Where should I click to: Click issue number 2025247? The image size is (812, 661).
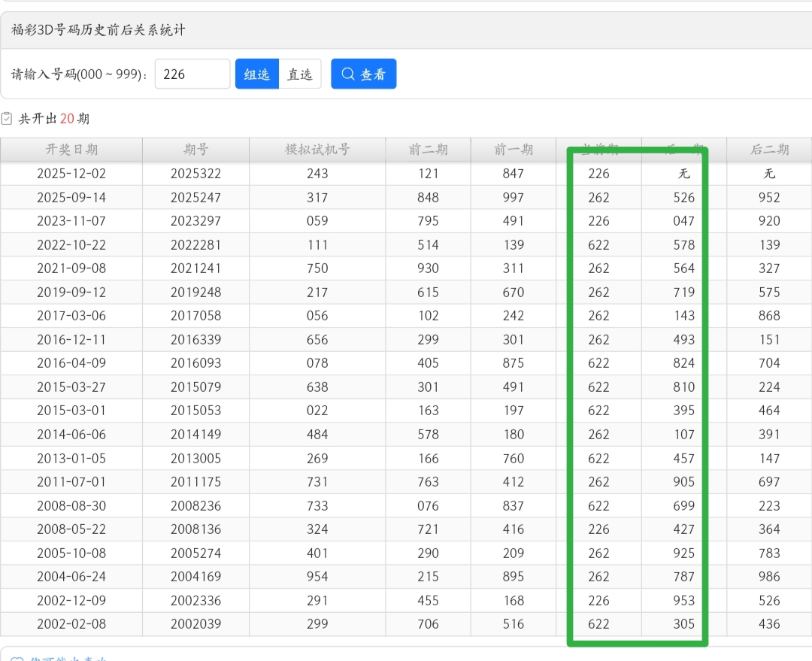tap(195, 198)
